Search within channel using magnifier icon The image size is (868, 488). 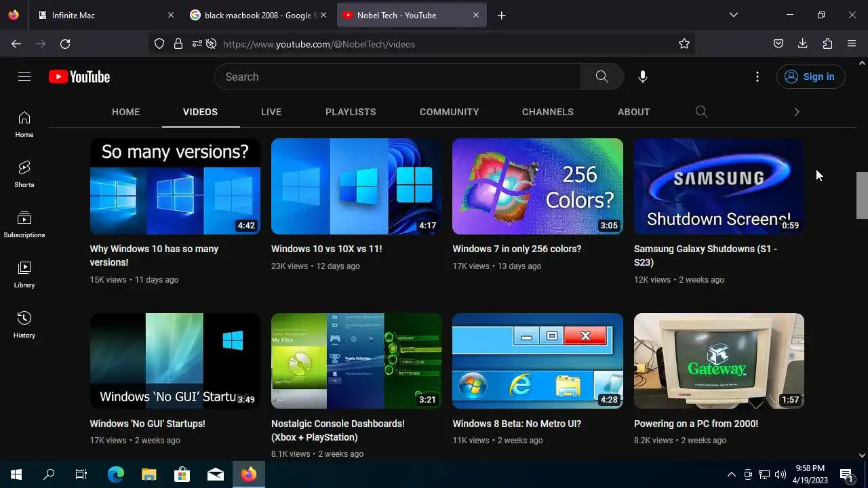[702, 112]
